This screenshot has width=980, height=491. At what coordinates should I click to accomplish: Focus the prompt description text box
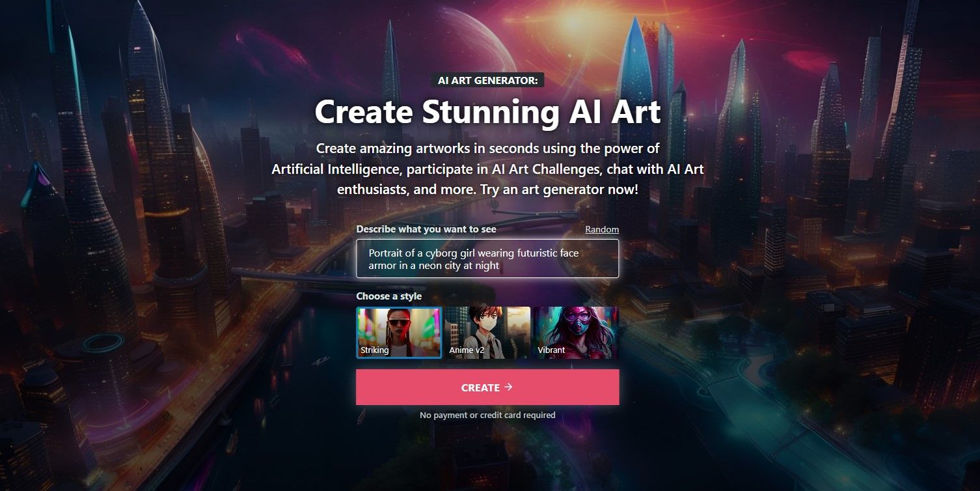487,259
